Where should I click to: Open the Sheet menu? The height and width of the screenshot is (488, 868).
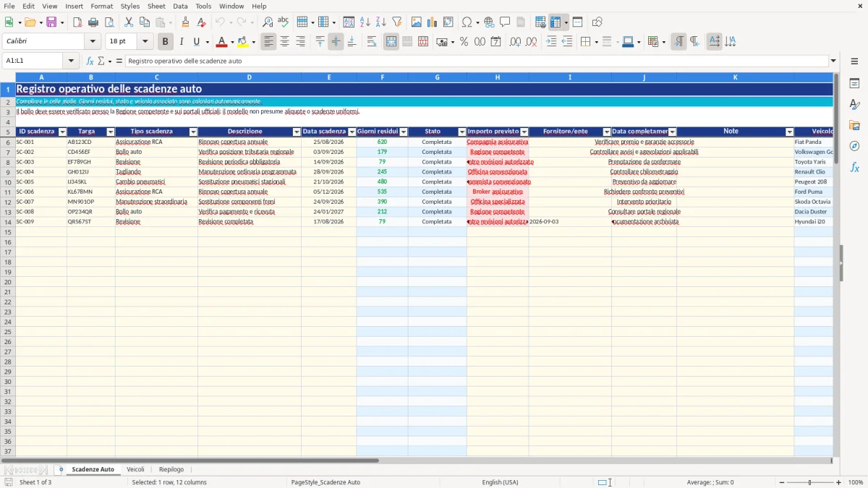point(156,6)
